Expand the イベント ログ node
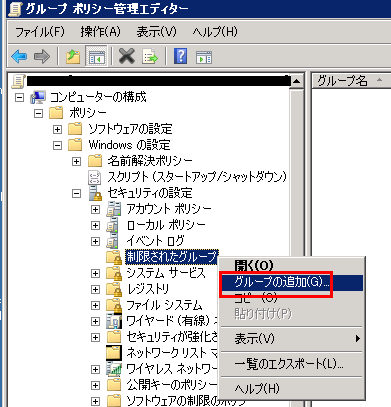The height and width of the screenshot is (407, 391). [x=96, y=242]
